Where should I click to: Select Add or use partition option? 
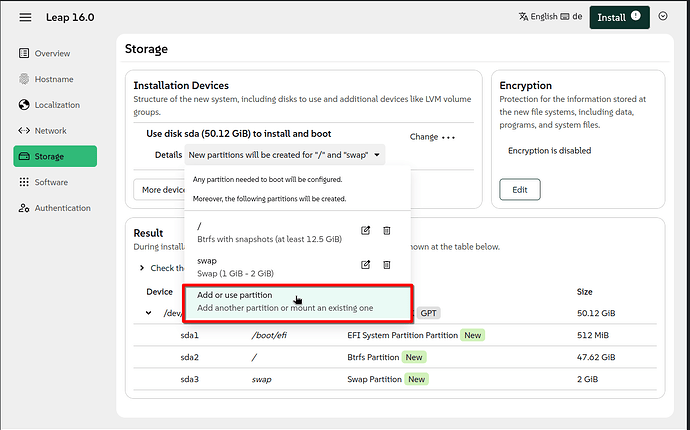(x=297, y=302)
